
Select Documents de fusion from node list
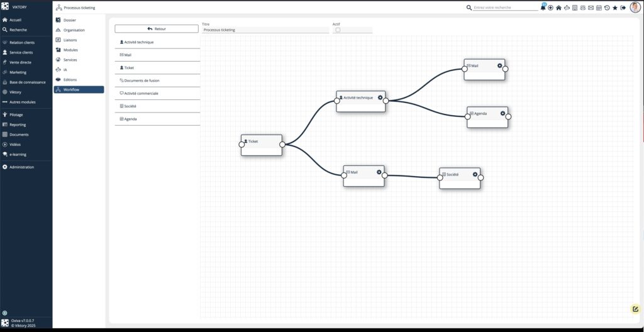coord(142,80)
